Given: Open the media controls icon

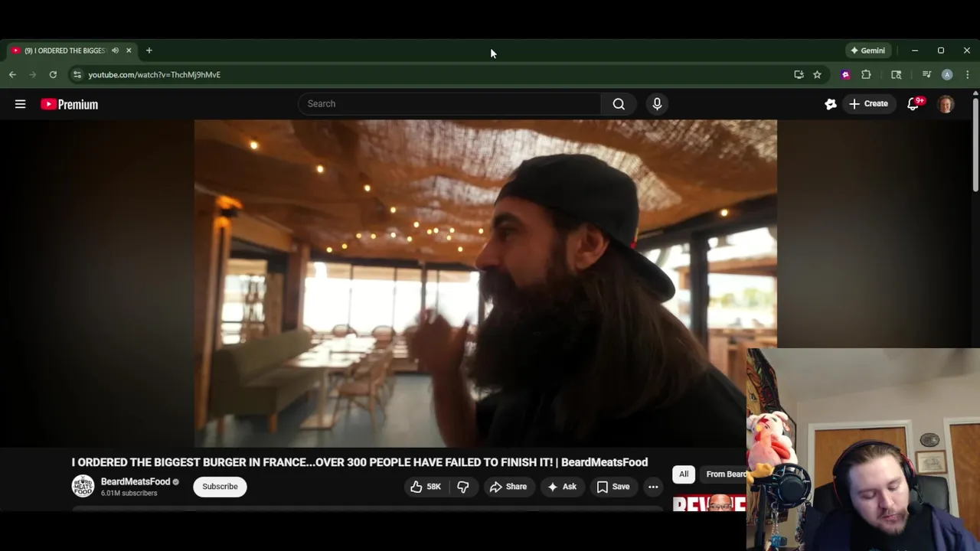Looking at the screenshot, I should coord(926,74).
